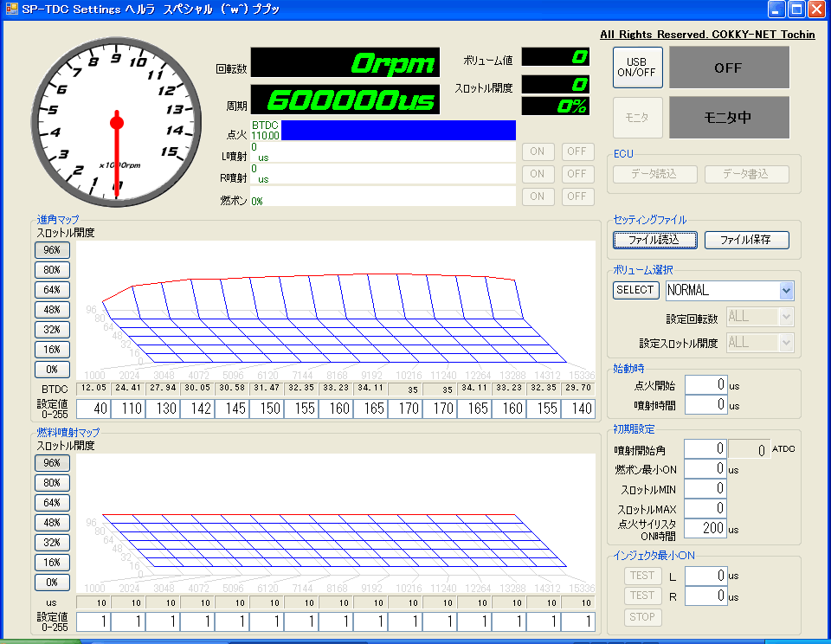Click the 600000us period readout
This screenshot has width=831, height=644.
pos(345,100)
